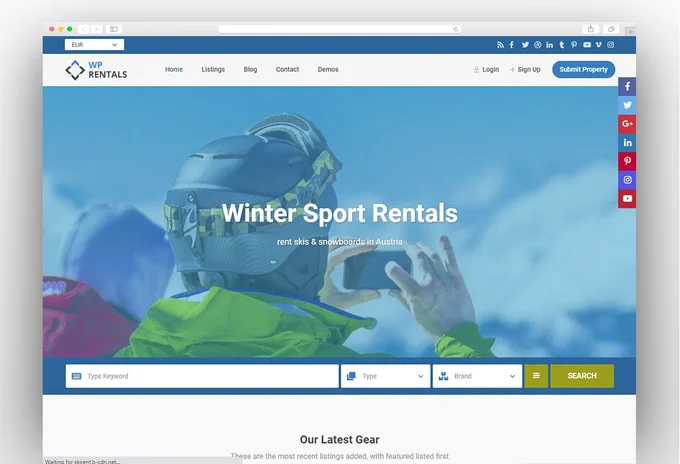
Task: Toggle the browser sidebar icon
Action: pyautogui.click(x=114, y=29)
